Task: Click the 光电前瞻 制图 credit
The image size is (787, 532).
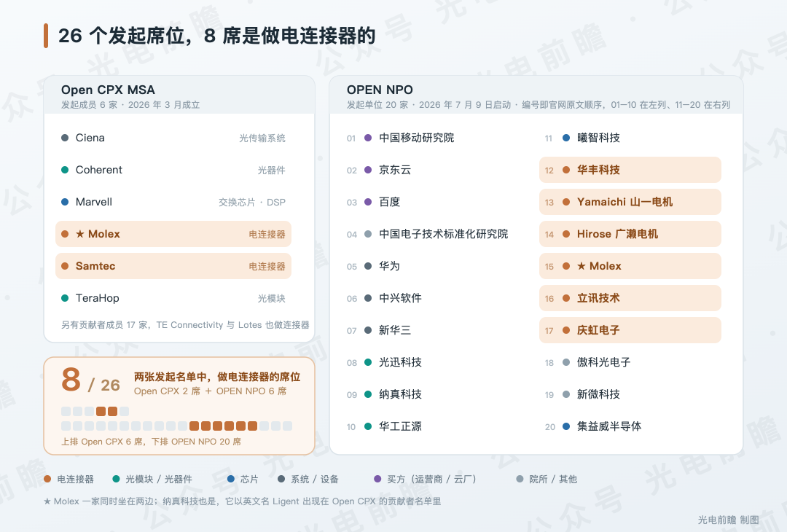Action: tap(728, 520)
